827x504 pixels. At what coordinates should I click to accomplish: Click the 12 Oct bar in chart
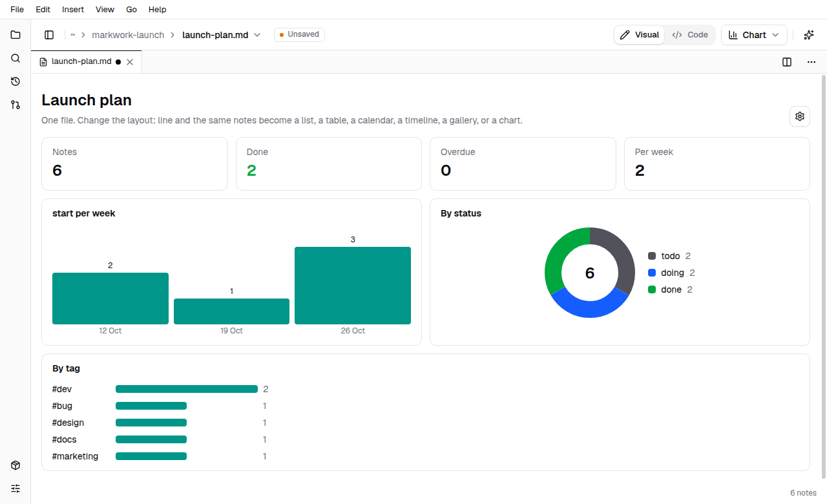[110, 299]
